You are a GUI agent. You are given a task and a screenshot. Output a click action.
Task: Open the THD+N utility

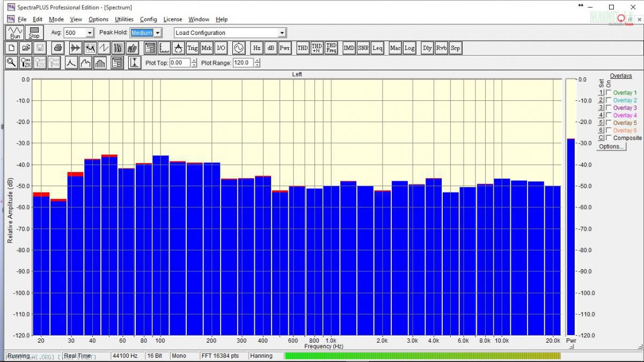(317, 48)
